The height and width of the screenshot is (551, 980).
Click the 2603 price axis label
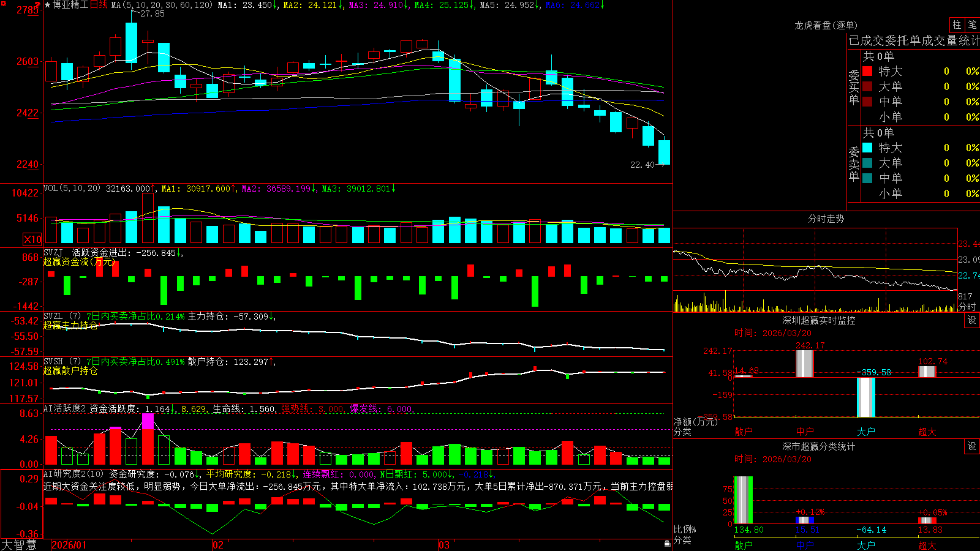[28, 61]
